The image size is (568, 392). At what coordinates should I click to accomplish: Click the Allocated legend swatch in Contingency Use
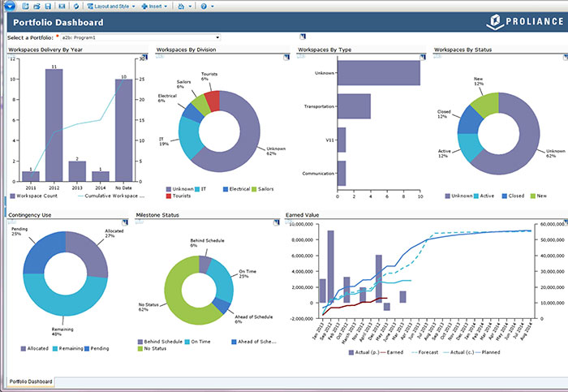(24, 348)
